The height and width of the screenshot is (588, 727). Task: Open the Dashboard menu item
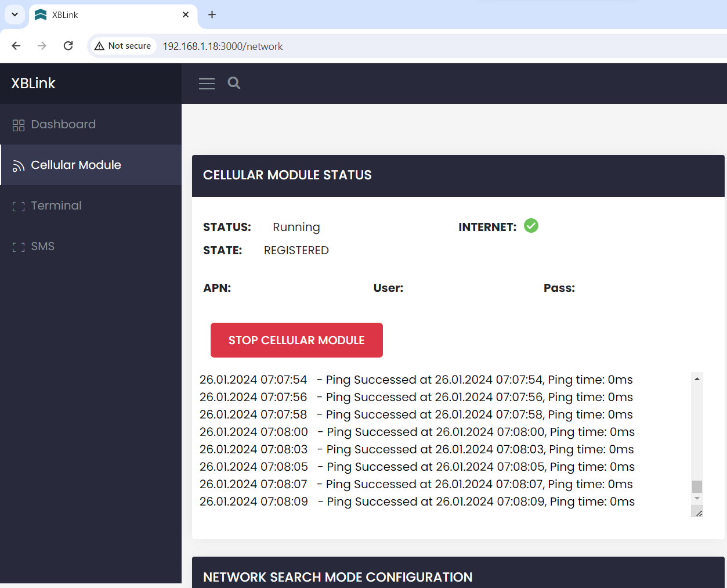pyautogui.click(x=63, y=124)
